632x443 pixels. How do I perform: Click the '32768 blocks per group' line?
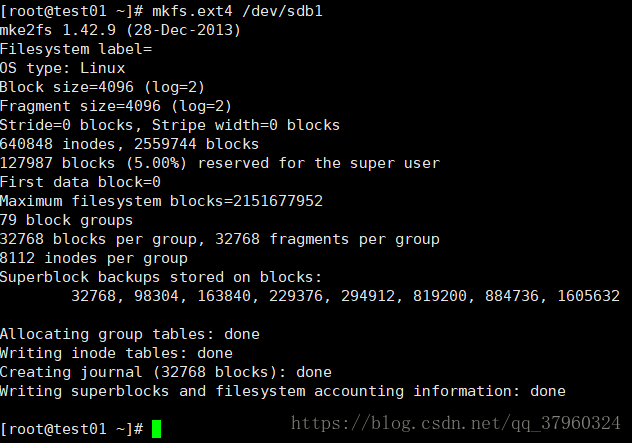click(220, 239)
